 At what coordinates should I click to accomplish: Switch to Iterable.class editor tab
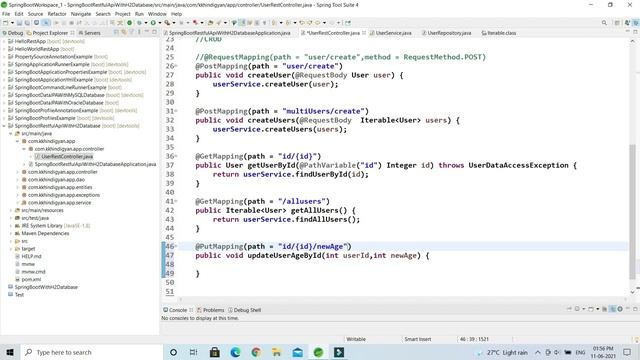pyautogui.click(x=498, y=33)
